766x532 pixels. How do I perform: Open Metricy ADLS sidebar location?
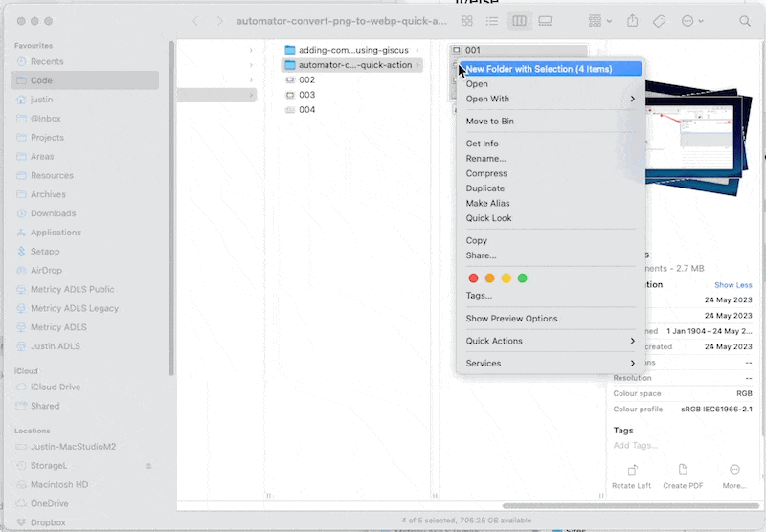(85, 327)
